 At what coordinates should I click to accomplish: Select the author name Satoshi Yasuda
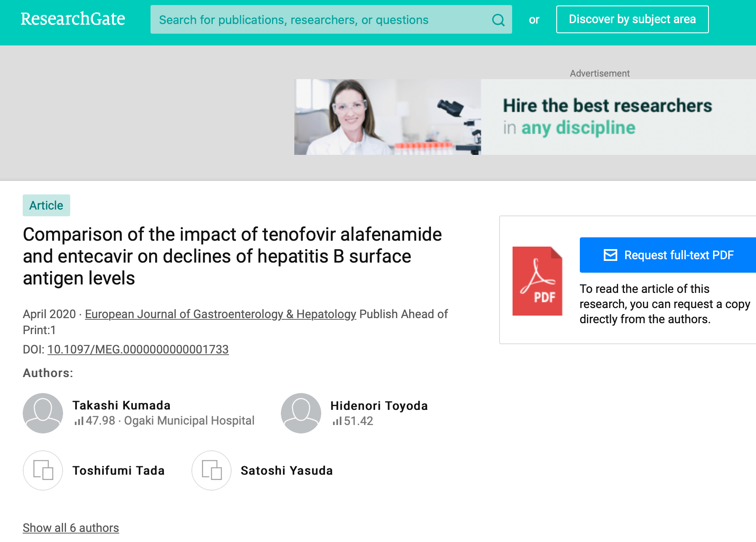click(x=287, y=470)
